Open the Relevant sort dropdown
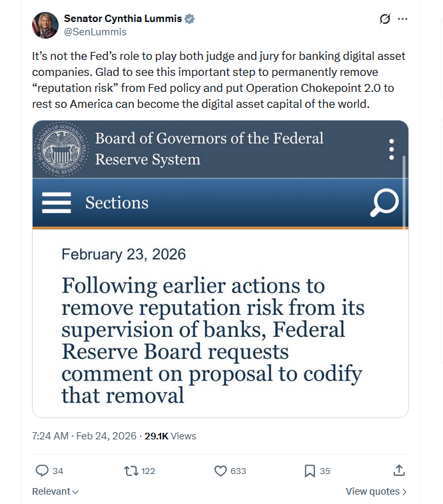This screenshot has height=504, width=443. pyautogui.click(x=55, y=491)
